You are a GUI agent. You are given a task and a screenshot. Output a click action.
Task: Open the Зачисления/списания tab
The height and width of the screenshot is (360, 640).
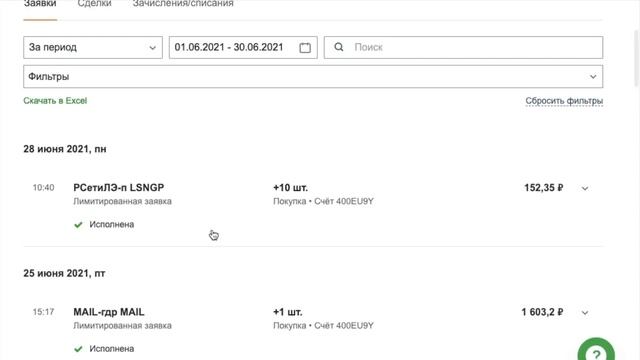click(x=183, y=4)
